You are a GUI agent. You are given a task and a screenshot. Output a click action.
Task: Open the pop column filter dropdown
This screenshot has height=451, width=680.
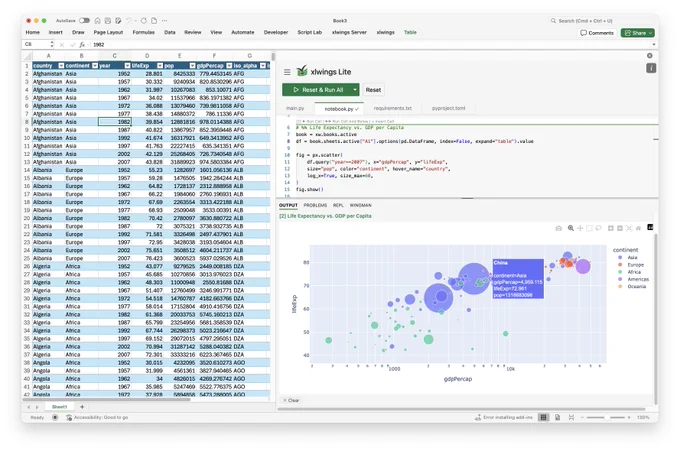pos(192,65)
